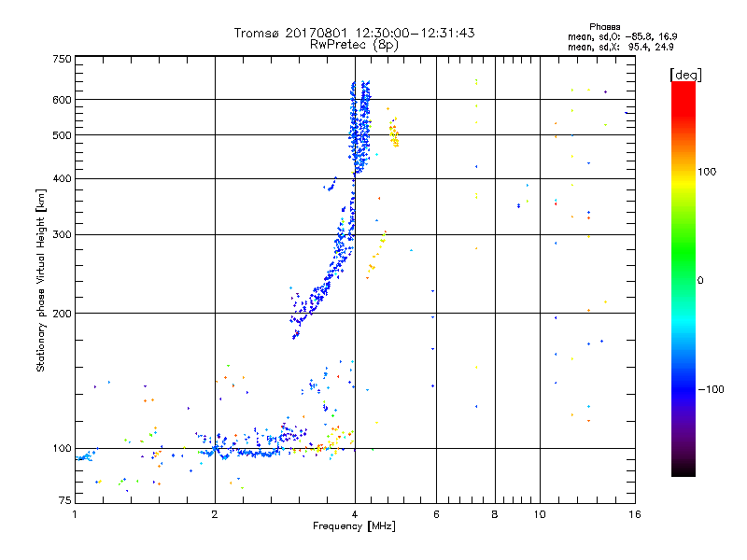Click the x-axis tick label '8'
The image size is (747, 560).
(x=495, y=514)
